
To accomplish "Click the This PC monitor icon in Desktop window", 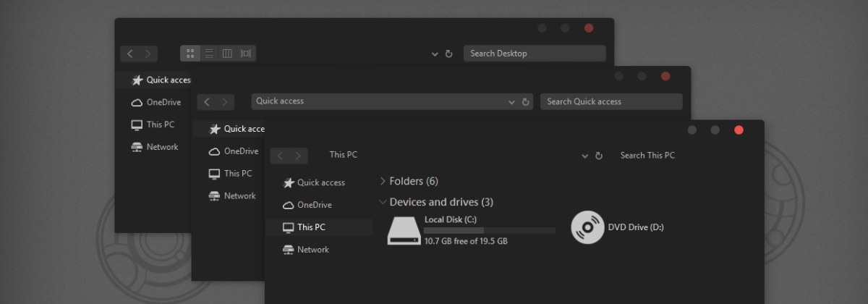I will (137, 124).
